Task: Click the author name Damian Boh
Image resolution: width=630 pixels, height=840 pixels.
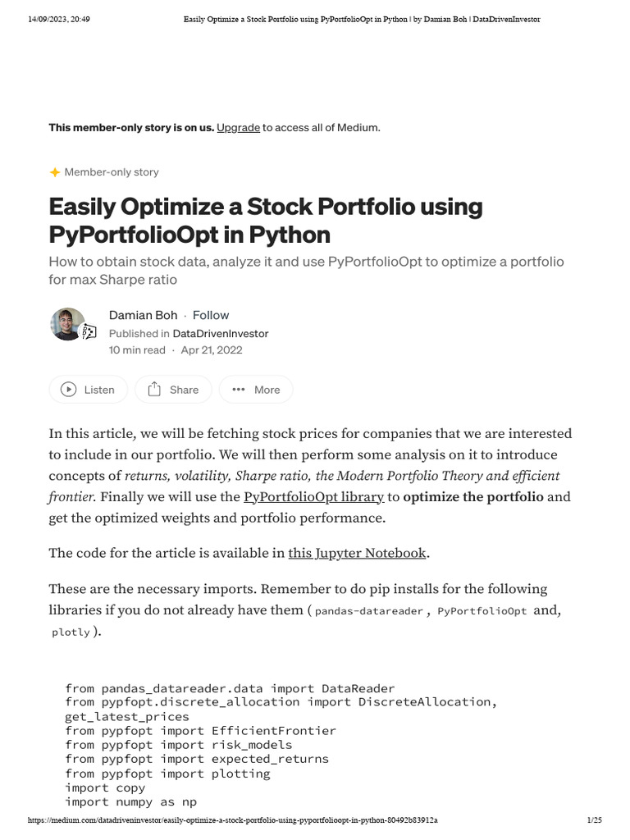Action: [x=143, y=315]
